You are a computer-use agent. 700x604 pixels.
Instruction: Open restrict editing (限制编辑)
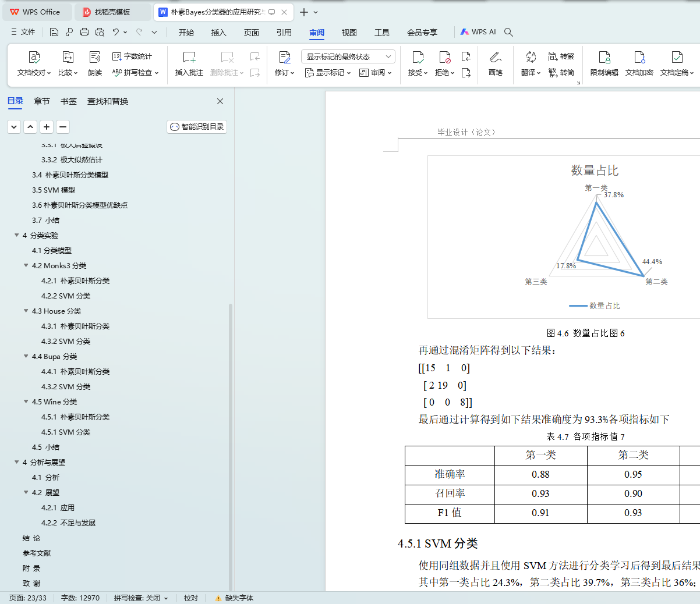(x=604, y=64)
